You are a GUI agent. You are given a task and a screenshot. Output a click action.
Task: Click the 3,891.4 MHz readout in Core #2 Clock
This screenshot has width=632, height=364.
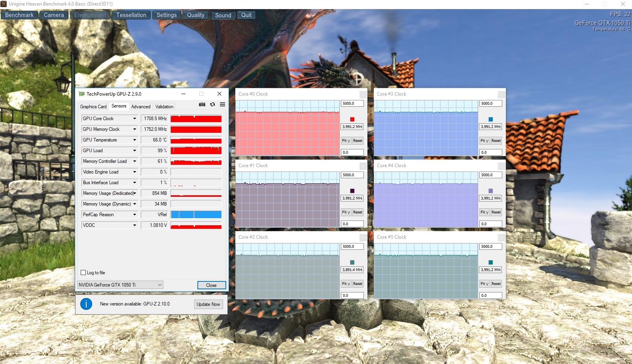(x=352, y=270)
